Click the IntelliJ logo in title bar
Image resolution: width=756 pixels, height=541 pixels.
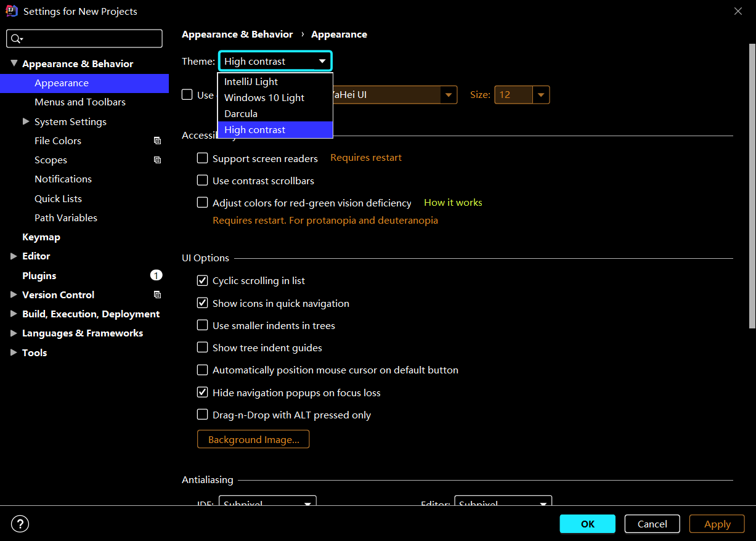click(11, 11)
